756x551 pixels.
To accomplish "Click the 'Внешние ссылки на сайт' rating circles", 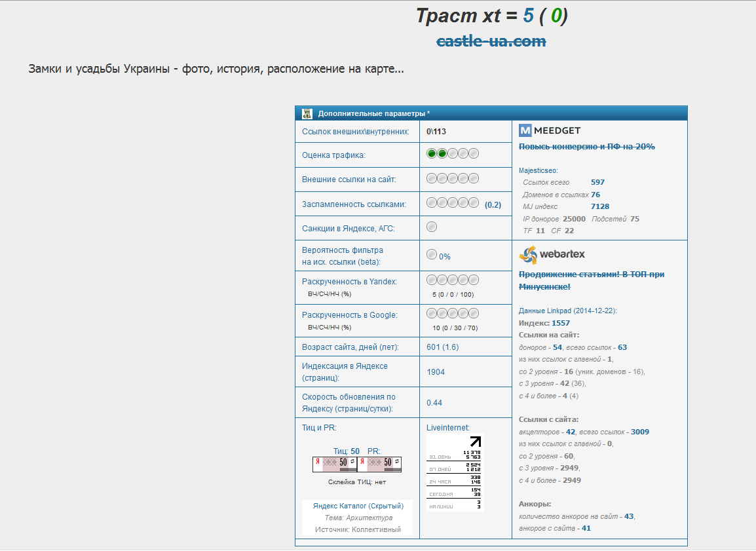I will coord(453,178).
